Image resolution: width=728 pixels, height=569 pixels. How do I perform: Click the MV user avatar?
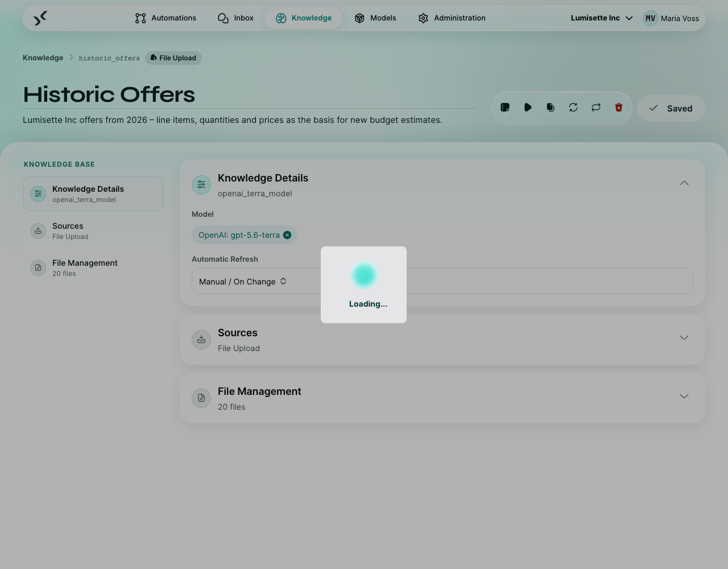650,18
